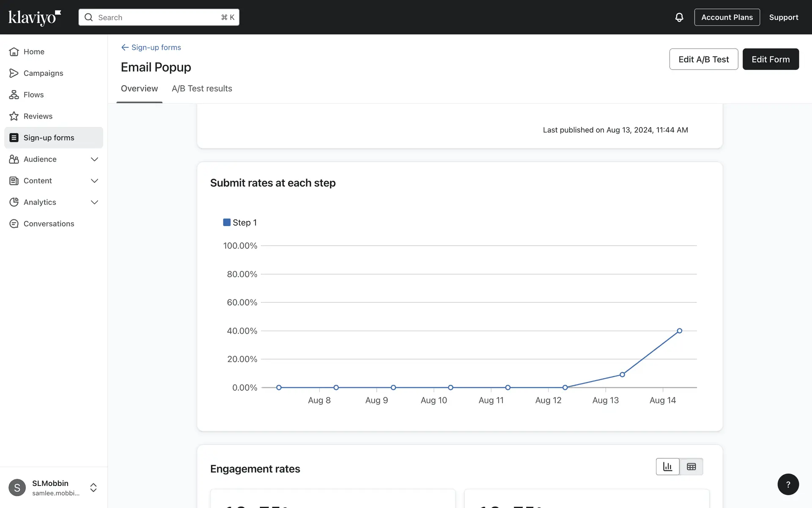
Task: Open Home from sidebar icon
Action: coord(14,52)
